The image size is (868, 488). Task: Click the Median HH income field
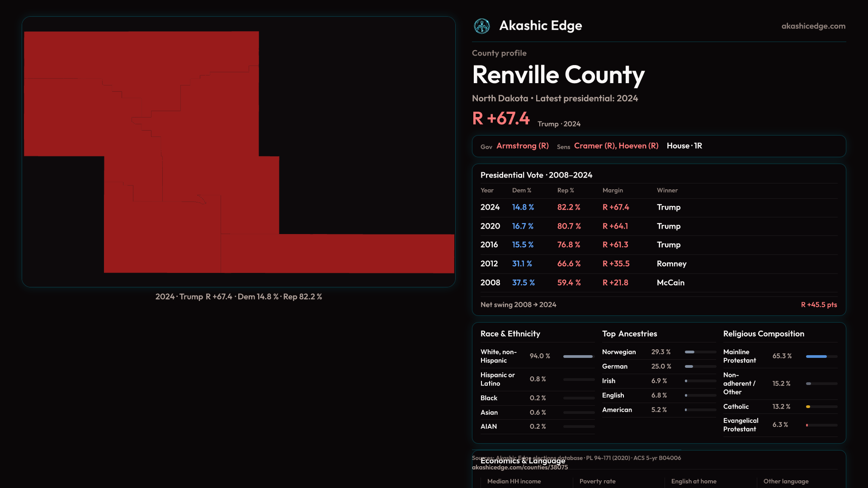pyautogui.click(x=514, y=482)
